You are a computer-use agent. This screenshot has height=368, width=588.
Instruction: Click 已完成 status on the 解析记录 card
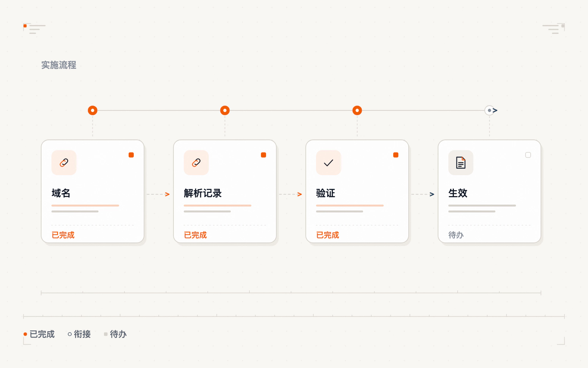[195, 235]
